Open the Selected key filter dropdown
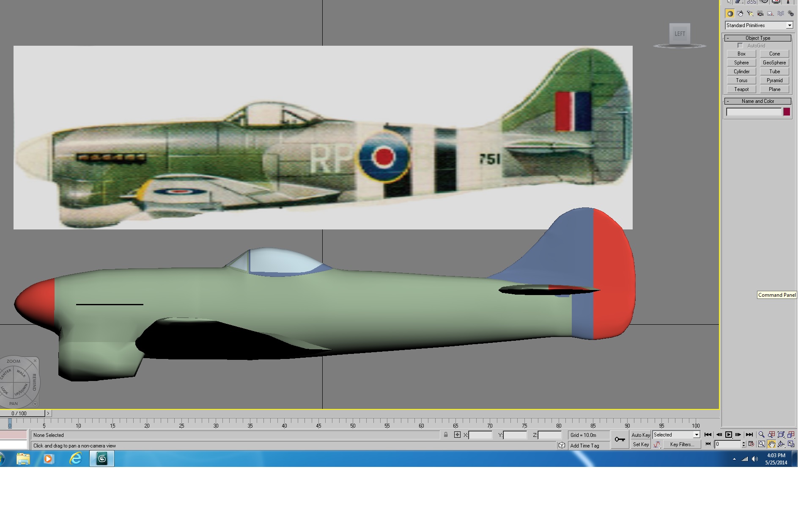Viewport: 812px width, 508px height. pyautogui.click(x=676, y=435)
